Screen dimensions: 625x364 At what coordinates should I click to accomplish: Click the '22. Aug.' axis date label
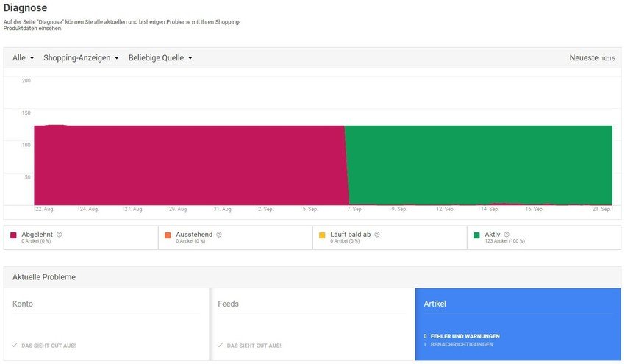[x=45, y=209]
